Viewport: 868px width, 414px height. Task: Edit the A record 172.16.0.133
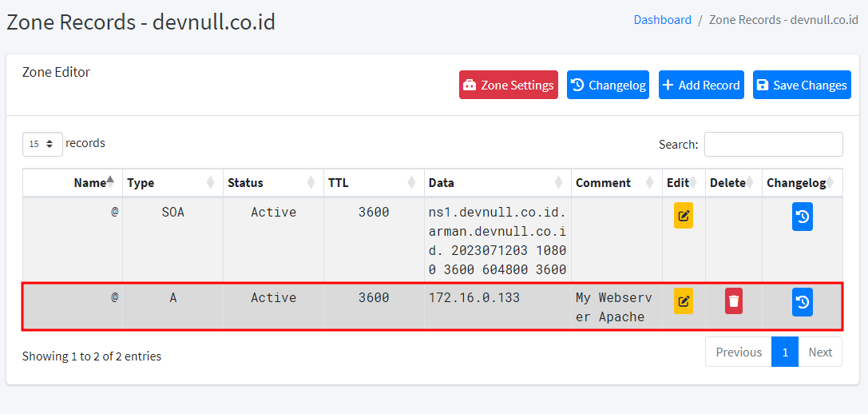click(x=683, y=301)
